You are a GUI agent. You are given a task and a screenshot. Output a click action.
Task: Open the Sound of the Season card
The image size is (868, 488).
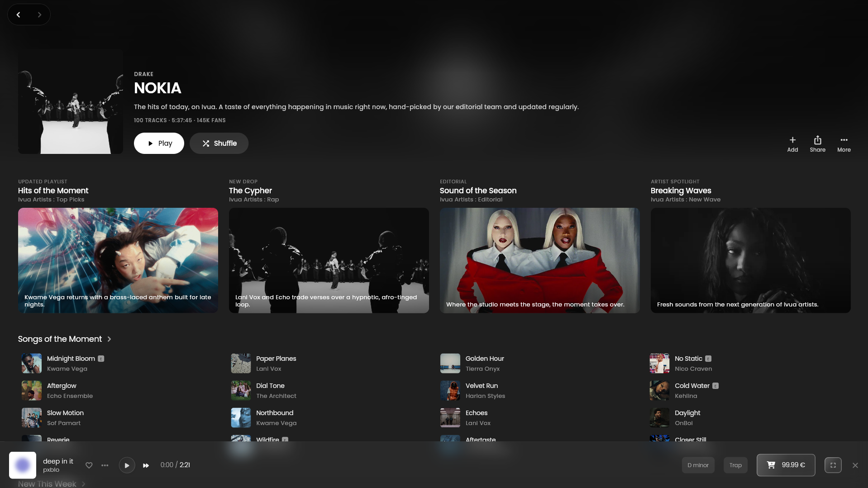pyautogui.click(x=540, y=260)
